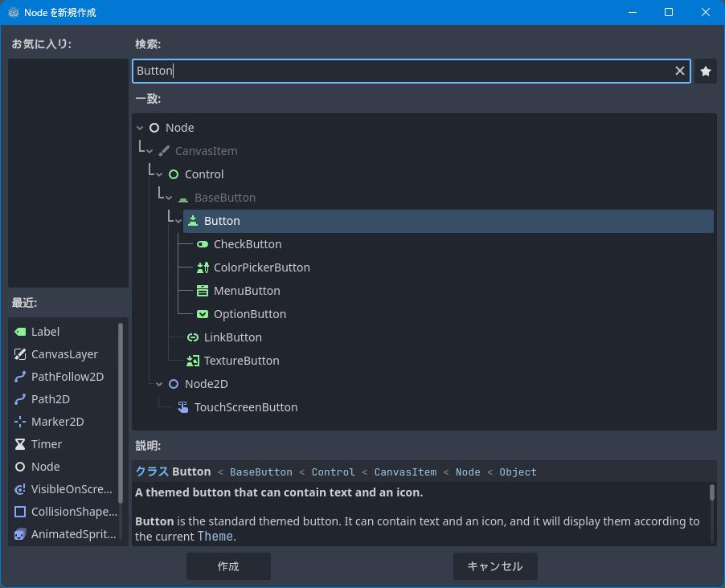Click the CanvasItem brush icon

(x=164, y=151)
